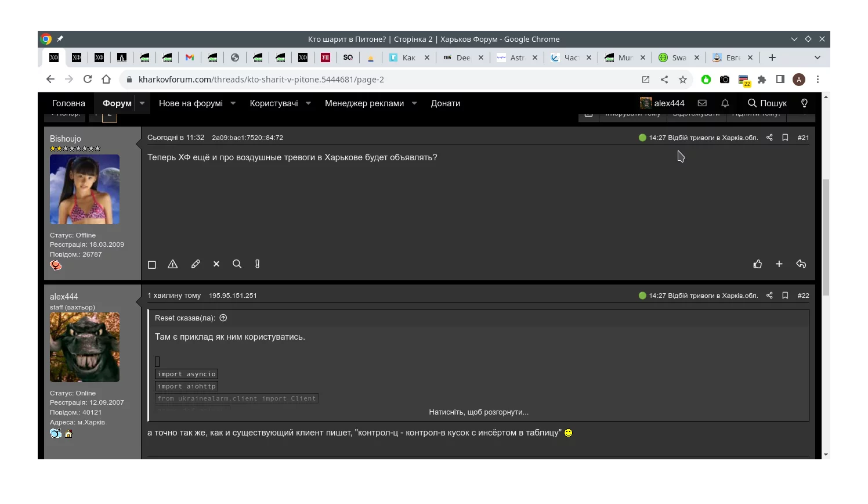Open the Chrome extensions puzzle icon
The height and width of the screenshot is (504, 868).
(762, 80)
